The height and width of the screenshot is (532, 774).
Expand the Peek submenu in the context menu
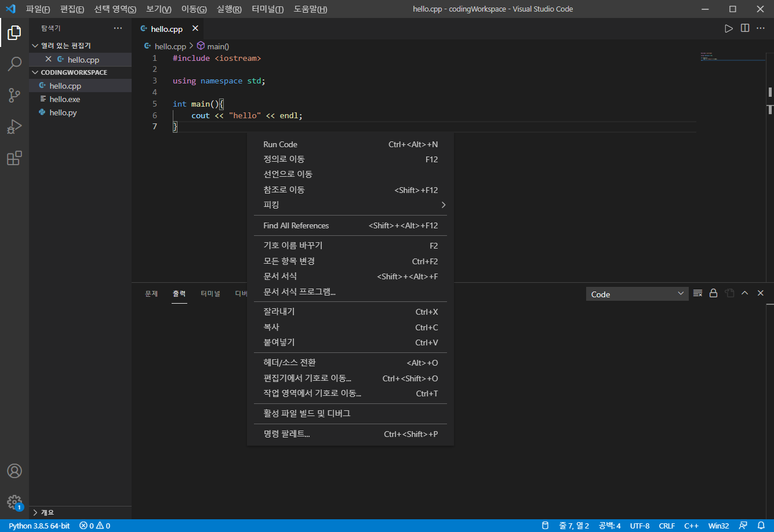click(350, 205)
